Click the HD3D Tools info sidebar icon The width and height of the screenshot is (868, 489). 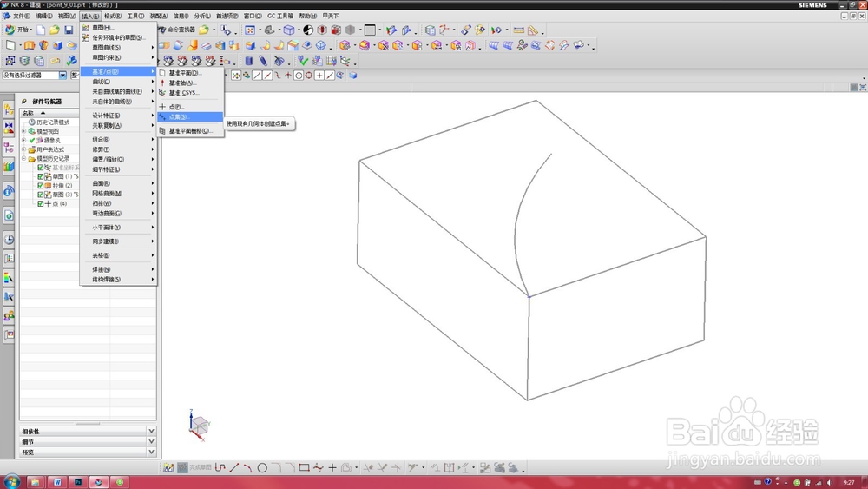pos(9,191)
